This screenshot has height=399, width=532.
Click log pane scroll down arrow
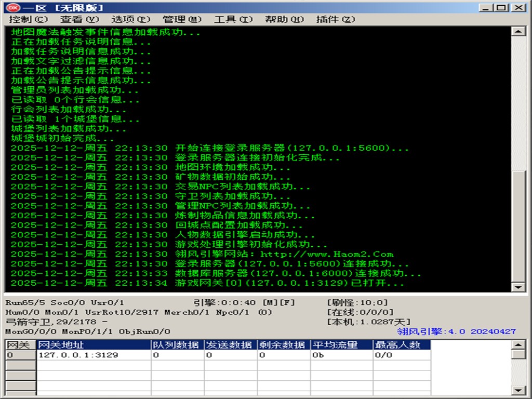click(518, 287)
